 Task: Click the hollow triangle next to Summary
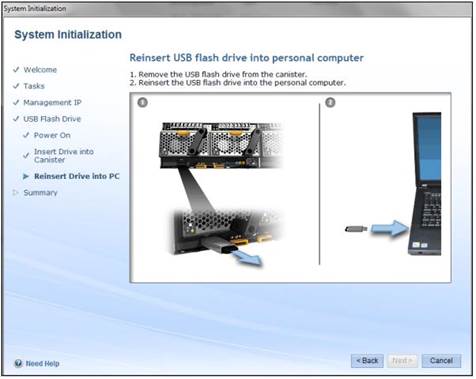coord(15,192)
